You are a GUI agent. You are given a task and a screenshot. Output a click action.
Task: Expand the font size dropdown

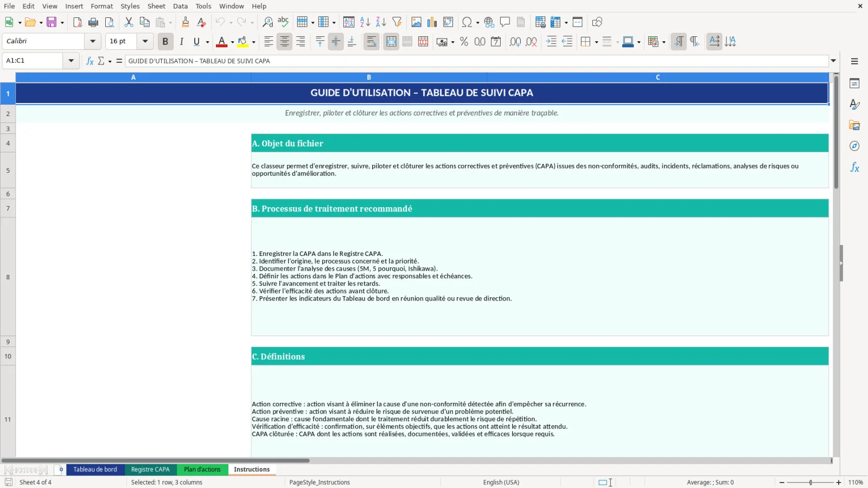pos(145,41)
